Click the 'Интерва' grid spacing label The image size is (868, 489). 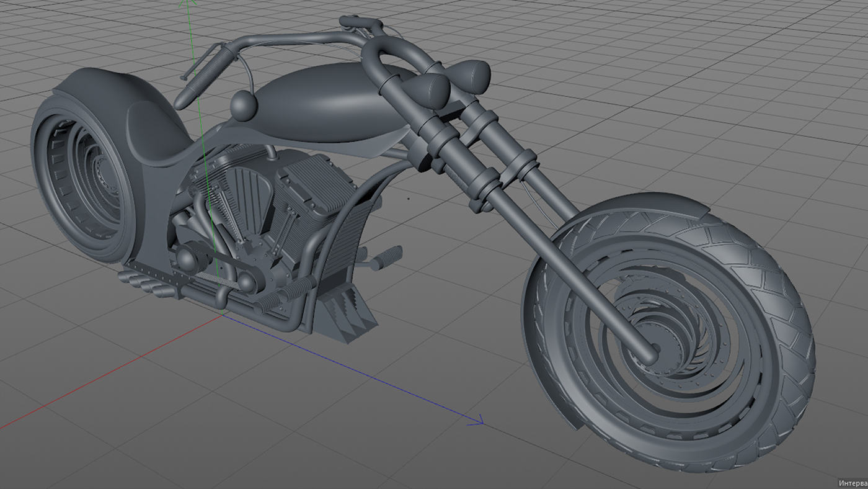tap(852, 483)
